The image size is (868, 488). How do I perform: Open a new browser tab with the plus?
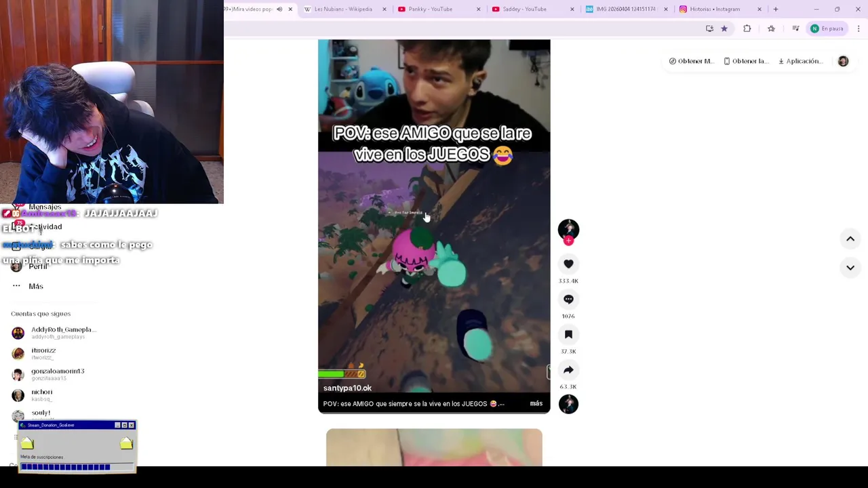coord(775,9)
